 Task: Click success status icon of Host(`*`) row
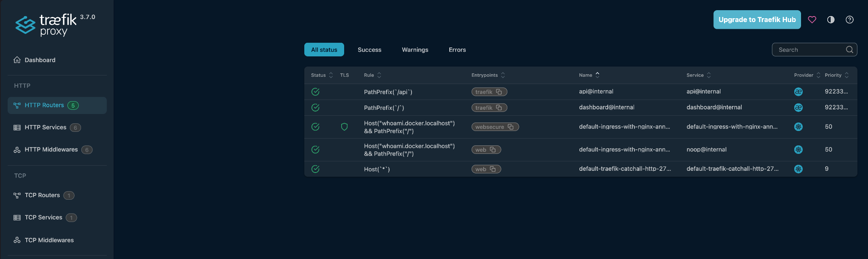(x=315, y=169)
